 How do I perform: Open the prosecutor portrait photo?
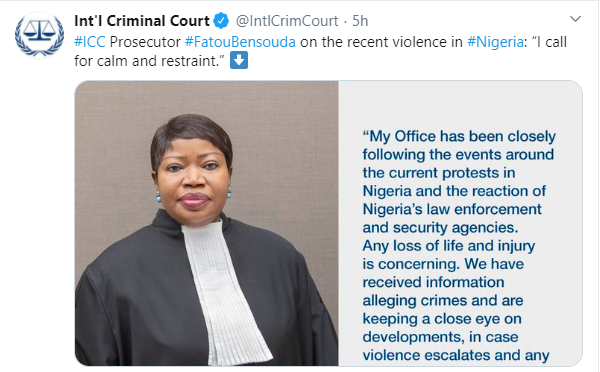pyautogui.click(x=207, y=223)
